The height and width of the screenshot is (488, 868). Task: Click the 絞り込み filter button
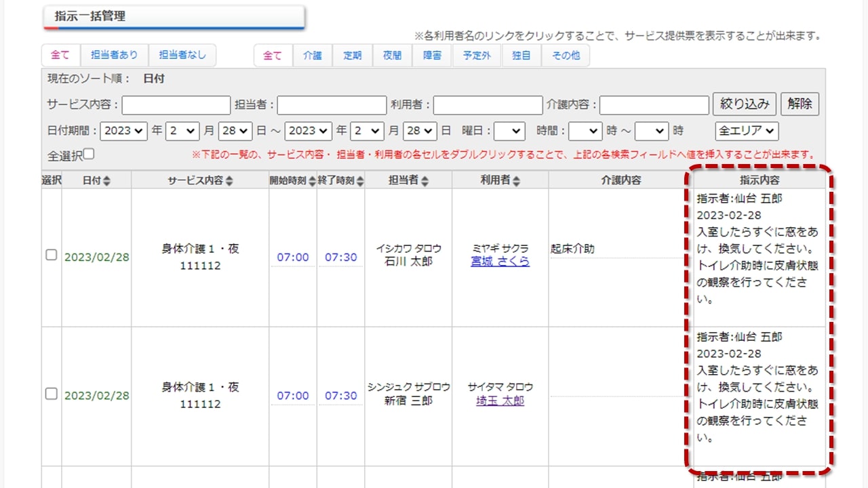coord(744,104)
